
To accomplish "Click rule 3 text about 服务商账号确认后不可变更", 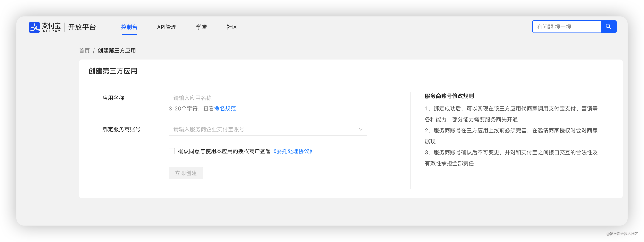I will (x=511, y=158).
